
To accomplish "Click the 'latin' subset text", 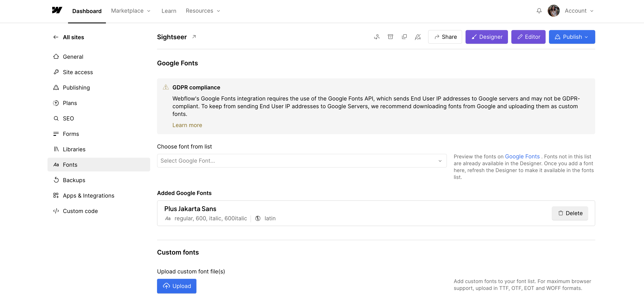I will click(270, 218).
